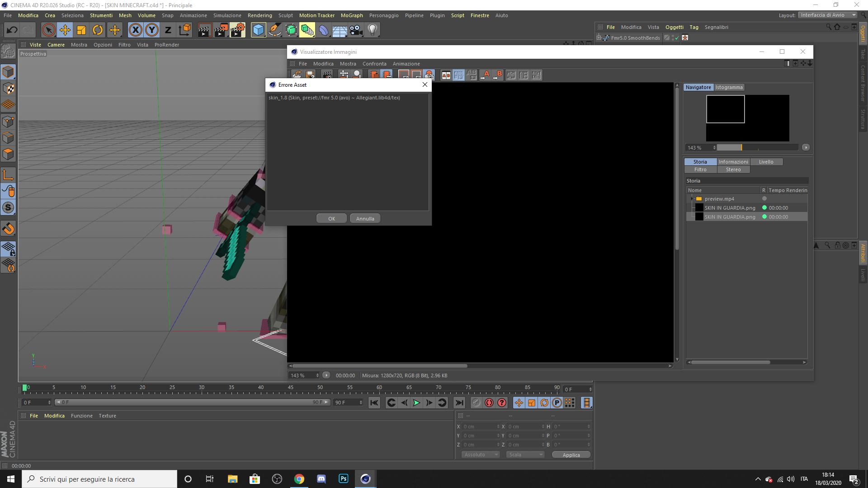Select the spline Pen tool

[x=274, y=30]
